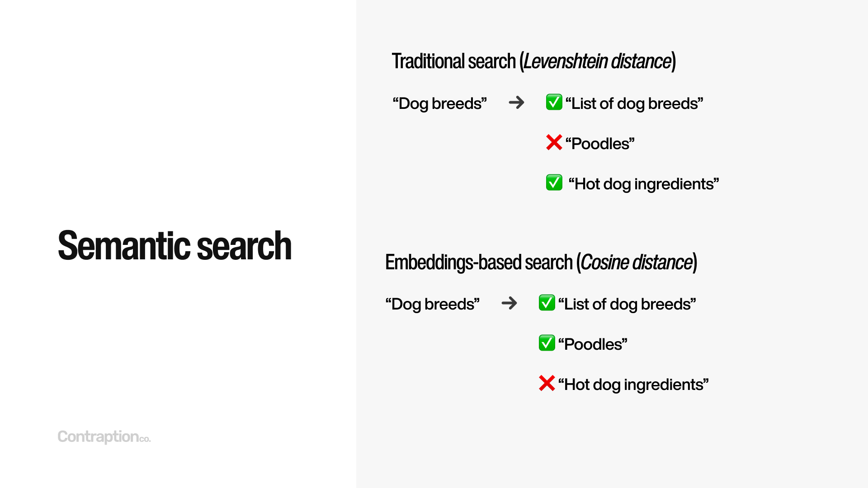Click the red X icon next to 'Poodles' traditional search
This screenshot has height=488, width=868.
tap(554, 143)
